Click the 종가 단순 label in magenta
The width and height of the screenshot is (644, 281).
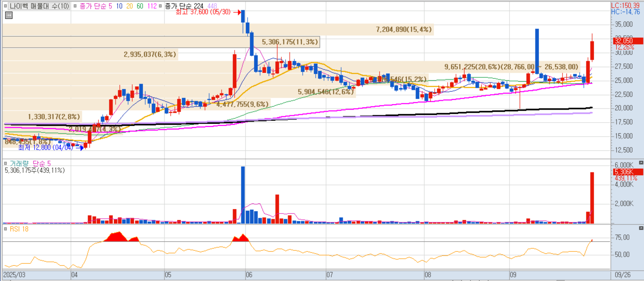pyautogui.click(x=93, y=6)
